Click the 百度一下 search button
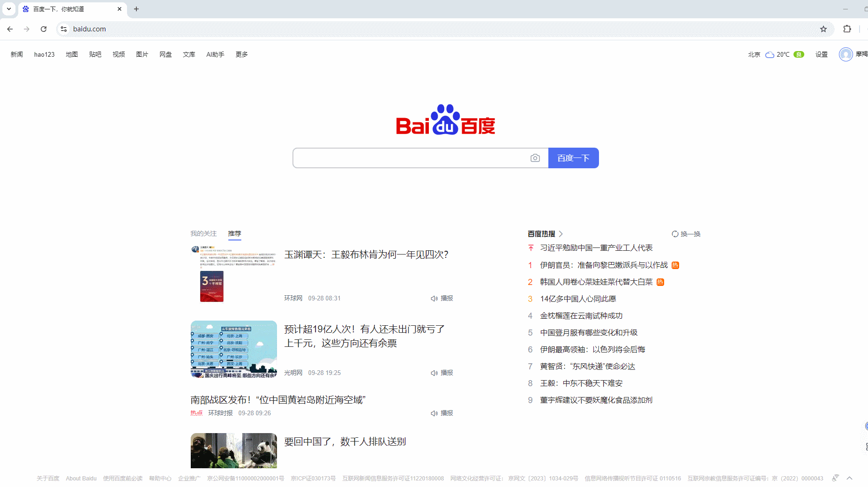 pos(573,158)
